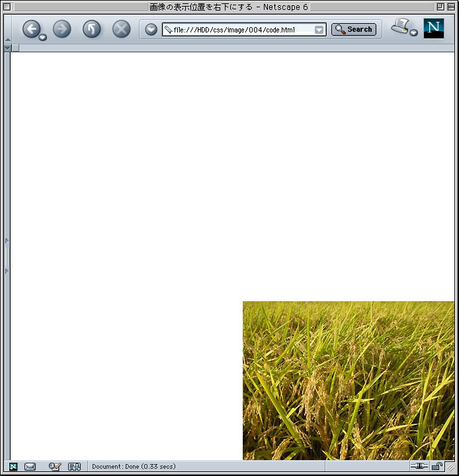Go forward with the Forward arrow button

click(x=62, y=29)
